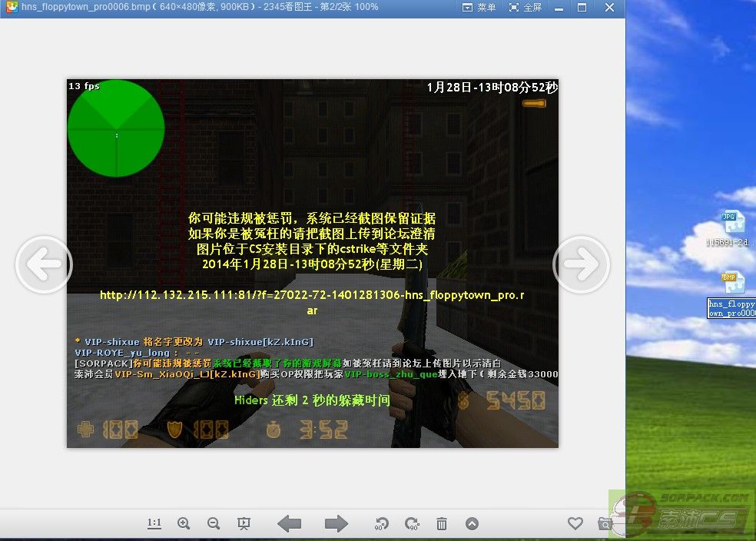Set image to 1:1 actual size
The width and height of the screenshot is (756, 541).
(x=154, y=523)
